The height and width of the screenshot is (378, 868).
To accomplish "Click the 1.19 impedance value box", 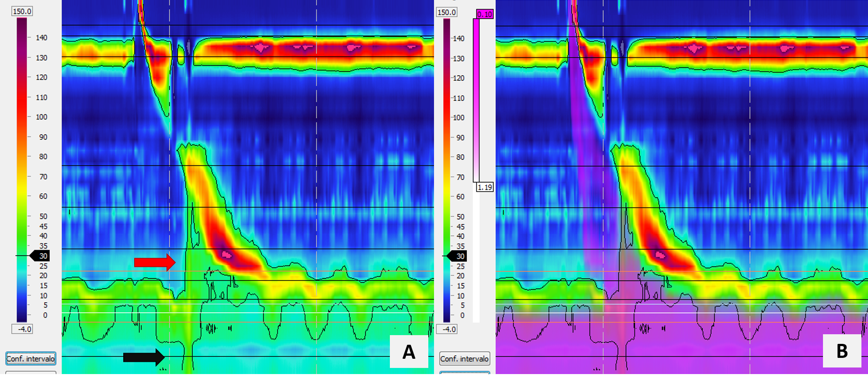I will click(485, 187).
